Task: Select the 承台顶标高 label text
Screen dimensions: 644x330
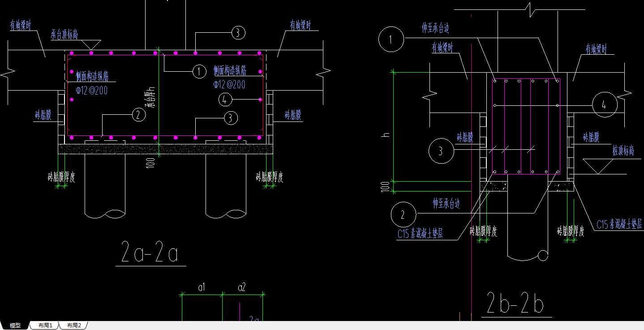Action: coord(64,34)
